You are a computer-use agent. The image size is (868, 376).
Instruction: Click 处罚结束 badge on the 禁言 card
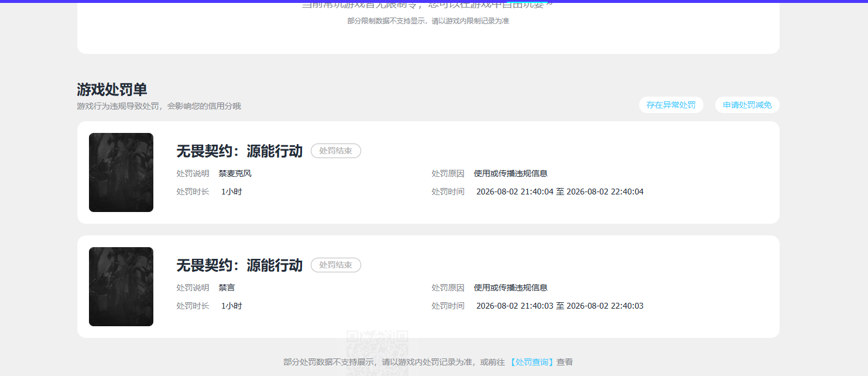coord(336,265)
